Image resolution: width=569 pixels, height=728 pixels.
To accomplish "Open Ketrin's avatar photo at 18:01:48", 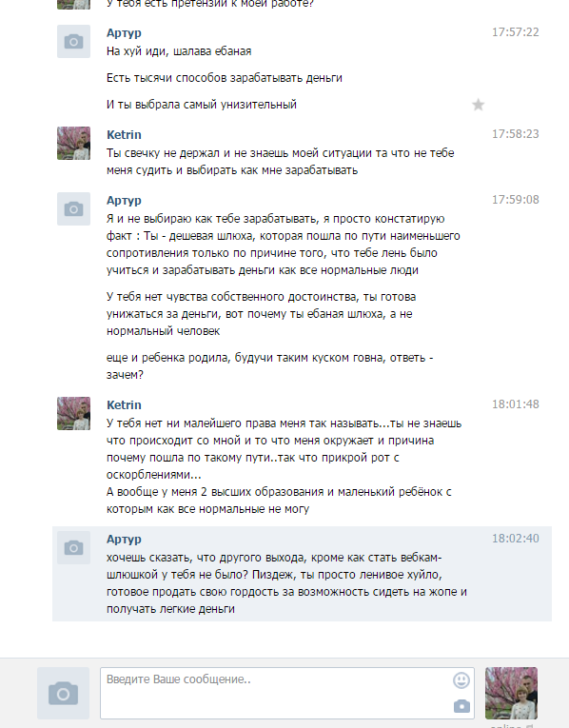I will [73, 413].
